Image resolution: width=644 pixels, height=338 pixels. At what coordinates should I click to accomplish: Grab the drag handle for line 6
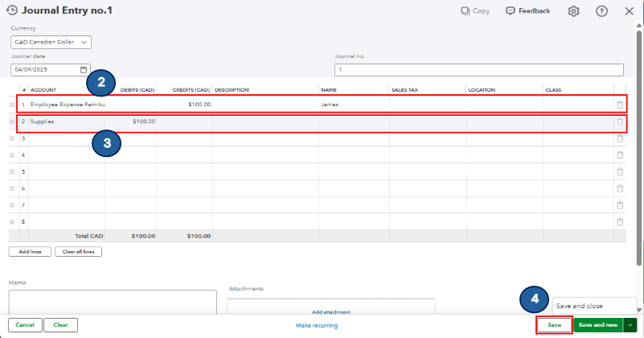click(12, 188)
